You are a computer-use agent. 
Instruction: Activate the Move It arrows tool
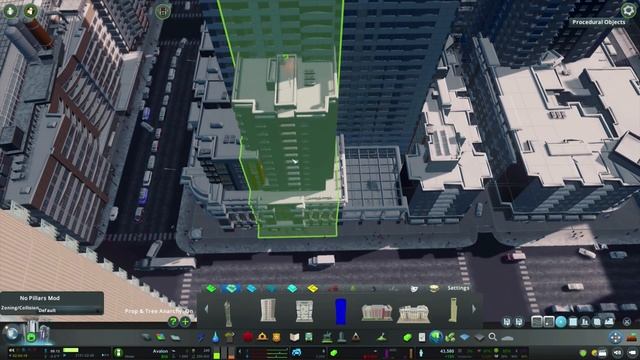pyautogui.click(x=615, y=337)
